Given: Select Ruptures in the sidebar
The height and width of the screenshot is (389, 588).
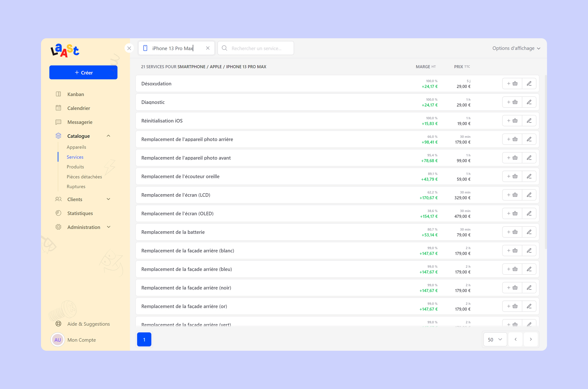Looking at the screenshot, I should (76, 186).
